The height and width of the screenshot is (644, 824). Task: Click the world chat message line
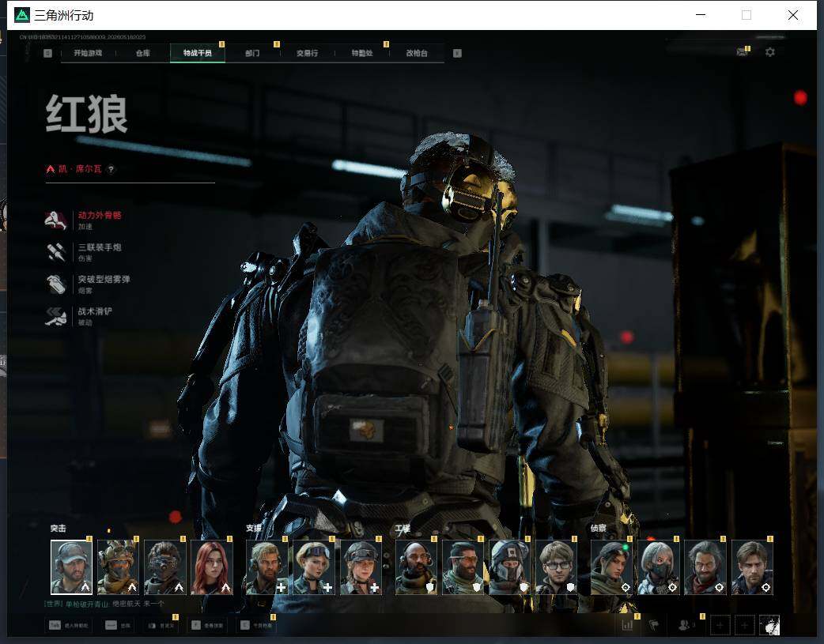pos(104,604)
